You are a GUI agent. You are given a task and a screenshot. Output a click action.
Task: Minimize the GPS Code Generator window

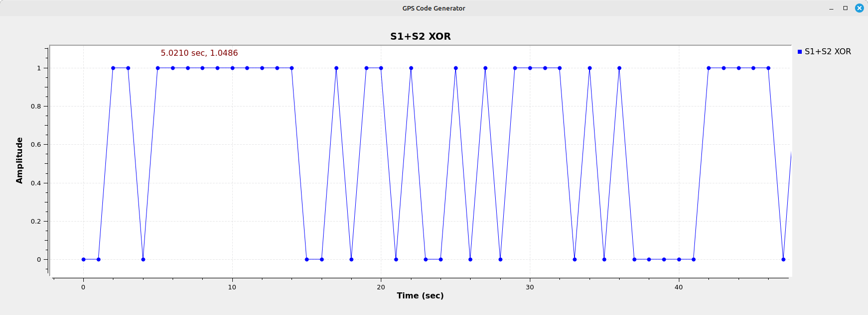point(831,9)
